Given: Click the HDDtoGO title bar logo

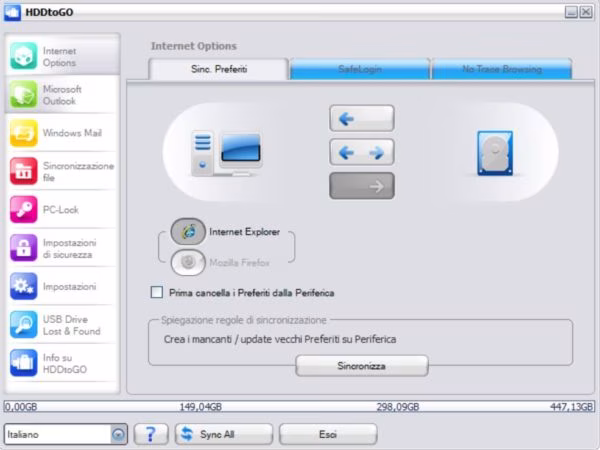Looking at the screenshot, I should pos(12,12).
